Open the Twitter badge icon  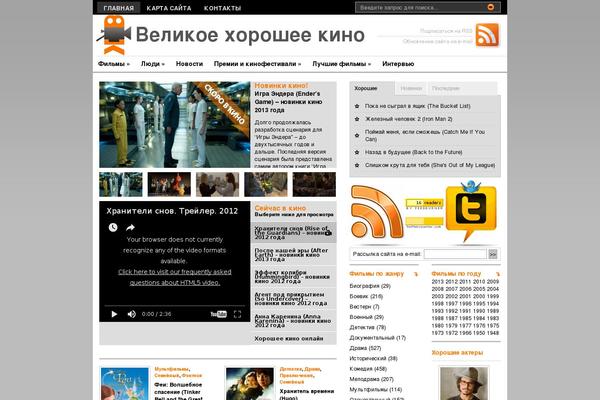(x=471, y=211)
